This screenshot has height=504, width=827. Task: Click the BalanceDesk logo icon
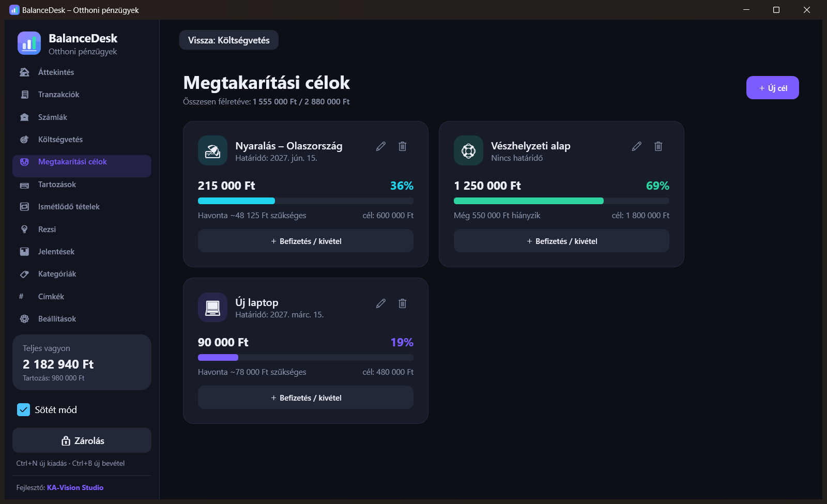coord(29,43)
